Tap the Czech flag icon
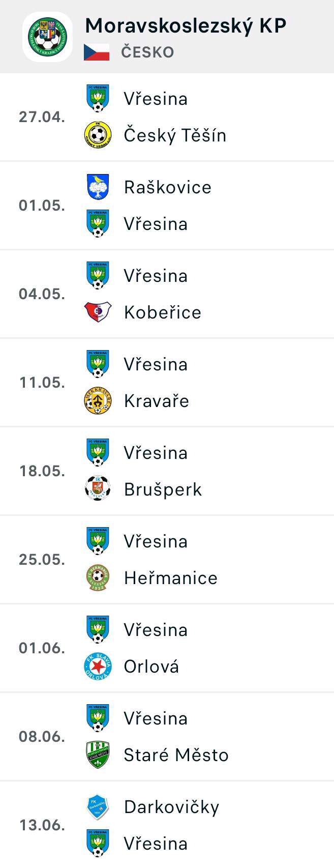This screenshot has height=868, width=334. [97, 52]
